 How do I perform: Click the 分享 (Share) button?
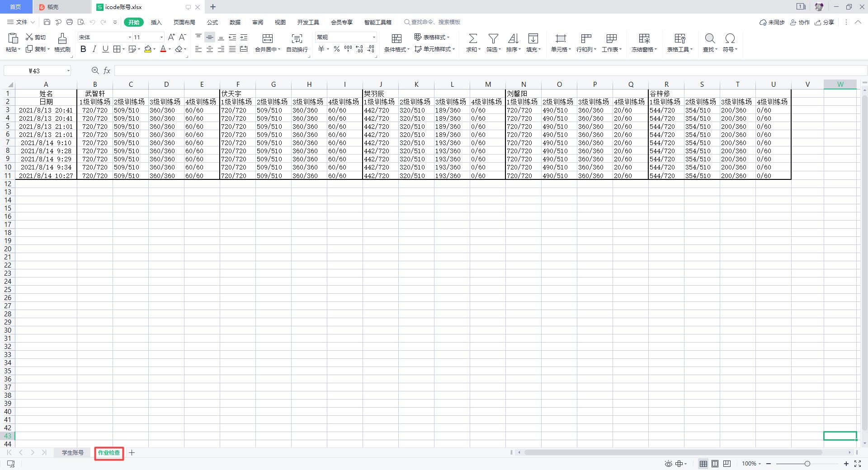click(x=824, y=22)
